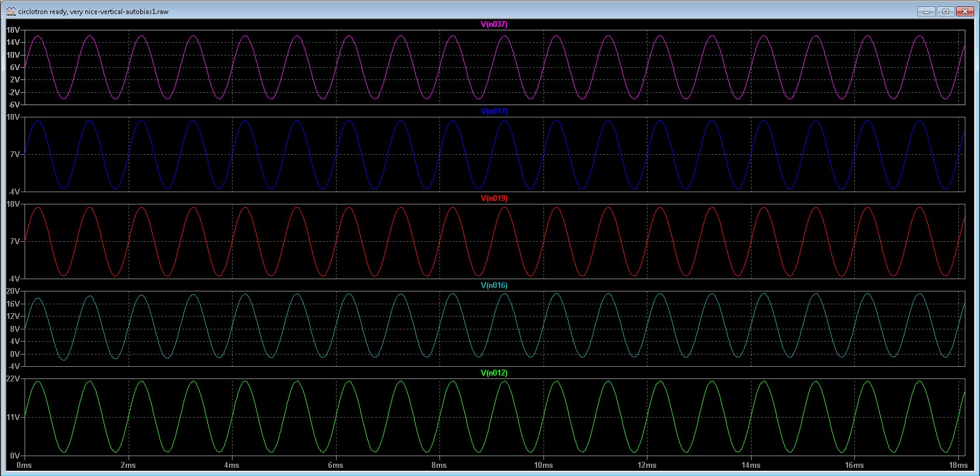Click the 8ms label on the time axis
The height and width of the screenshot is (476, 980).
(x=439, y=465)
